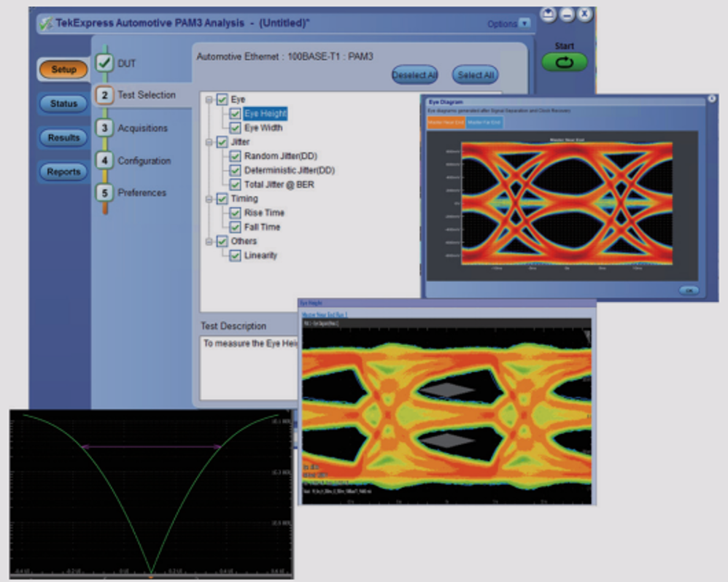The width and height of the screenshot is (728, 582).
Task: Toggle the Total Jitter @ BER checkbox
Action: click(236, 185)
